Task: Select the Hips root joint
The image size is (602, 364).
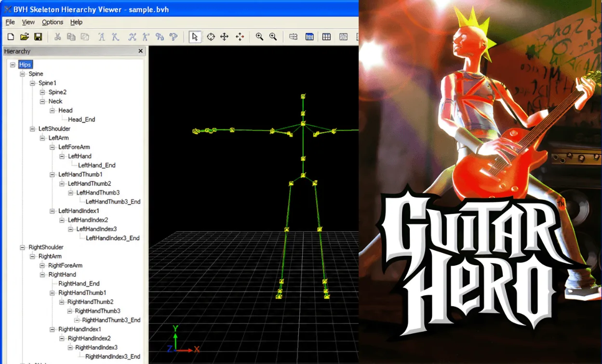Action: (x=25, y=65)
